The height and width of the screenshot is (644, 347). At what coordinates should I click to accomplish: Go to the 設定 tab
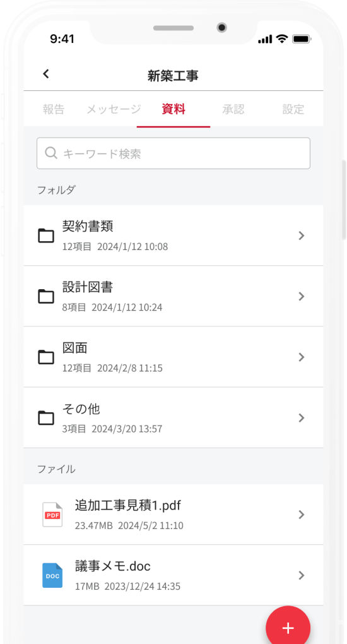pos(293,109)
